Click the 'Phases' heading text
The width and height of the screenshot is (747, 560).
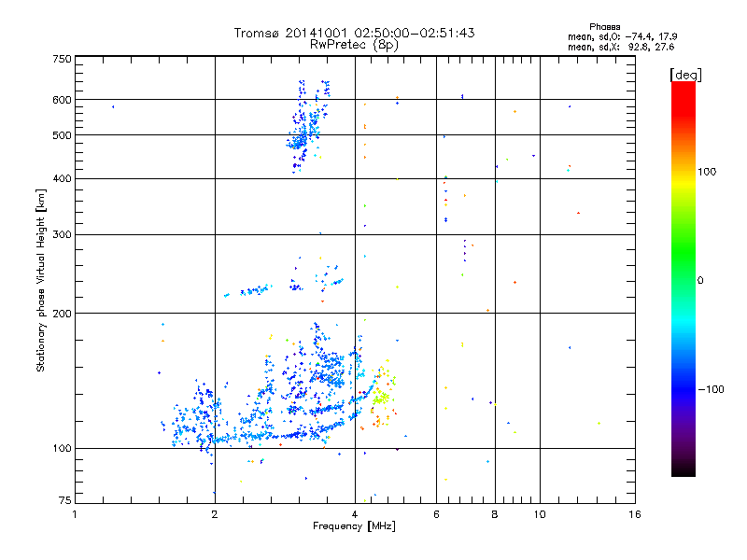(x=604, y=27)
